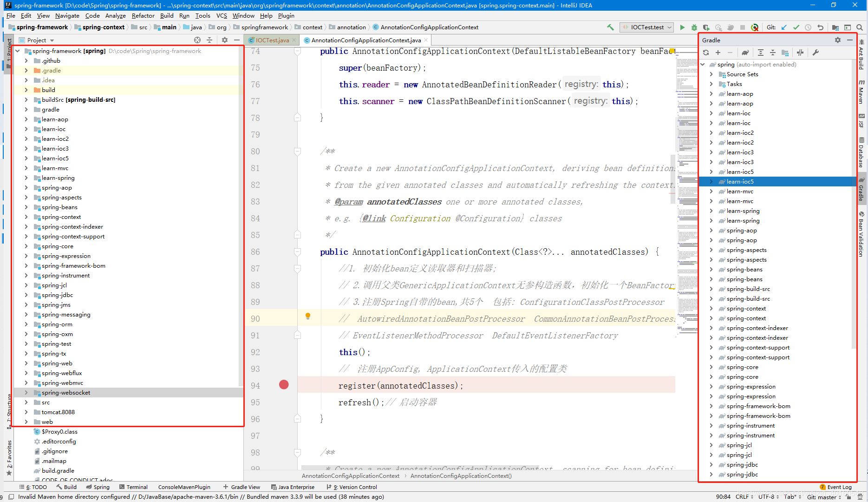Viewport: 868px width, 502px height.
Task: Open Gradle panel gear options
Action: click(x=838, y=40)
